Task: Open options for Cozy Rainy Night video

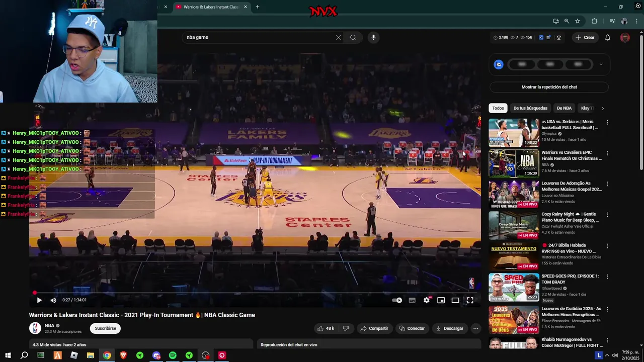Action: click(607, 215)
